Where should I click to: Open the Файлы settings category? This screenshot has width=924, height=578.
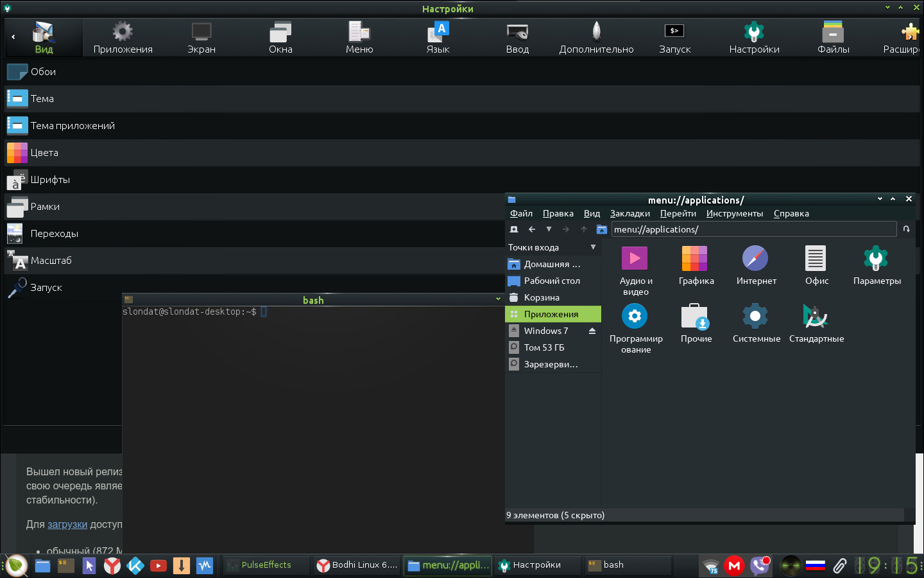[x=833, y=37]
